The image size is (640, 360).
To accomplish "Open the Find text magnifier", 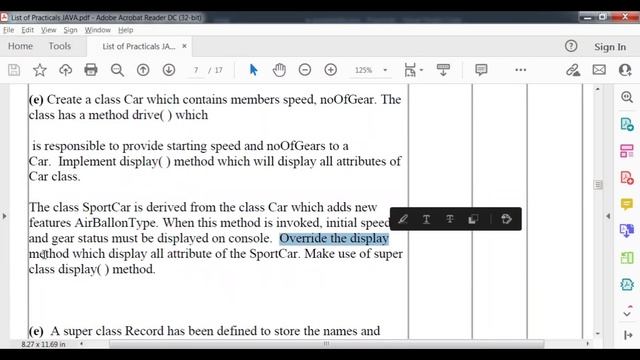I will [117, 70].
